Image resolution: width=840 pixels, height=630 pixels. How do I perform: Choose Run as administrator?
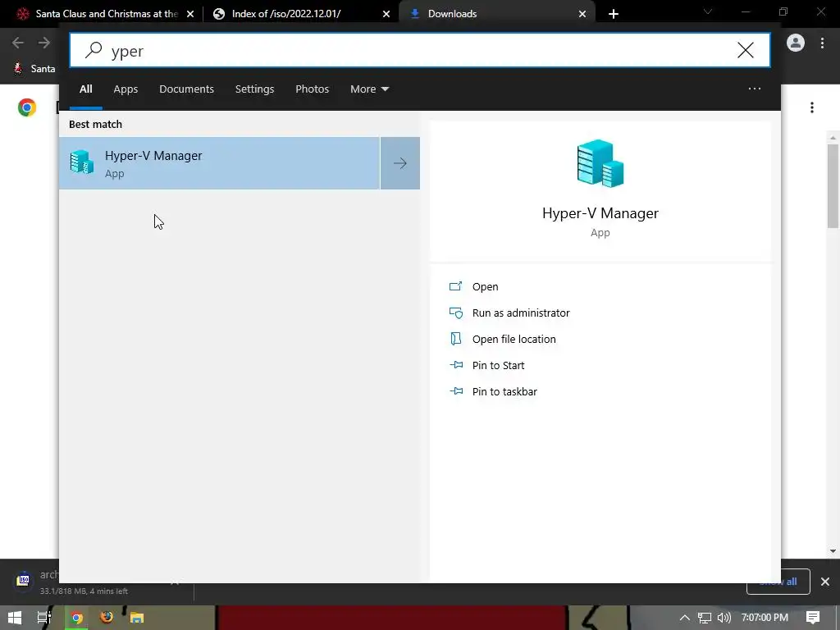tap(521, 313)
